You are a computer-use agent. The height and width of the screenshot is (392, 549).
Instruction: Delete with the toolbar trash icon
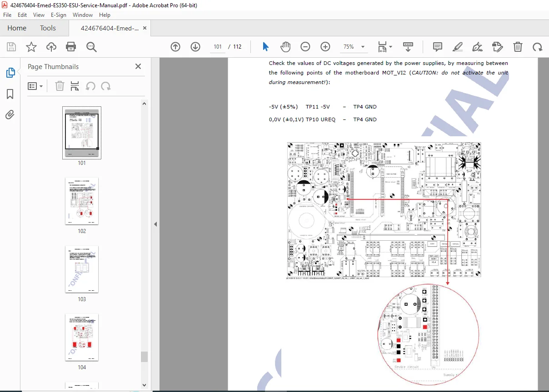coord(518,47)
